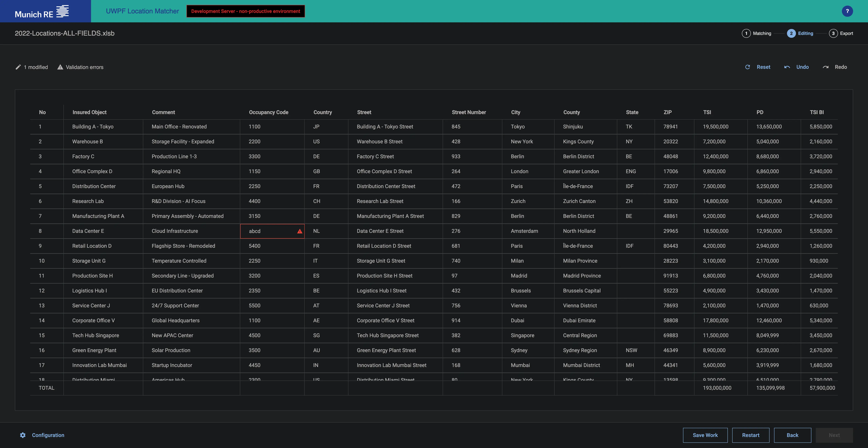Click the pencil icon beside 1 modified
This screenshot has height=448, width=868.
[18, 67]
